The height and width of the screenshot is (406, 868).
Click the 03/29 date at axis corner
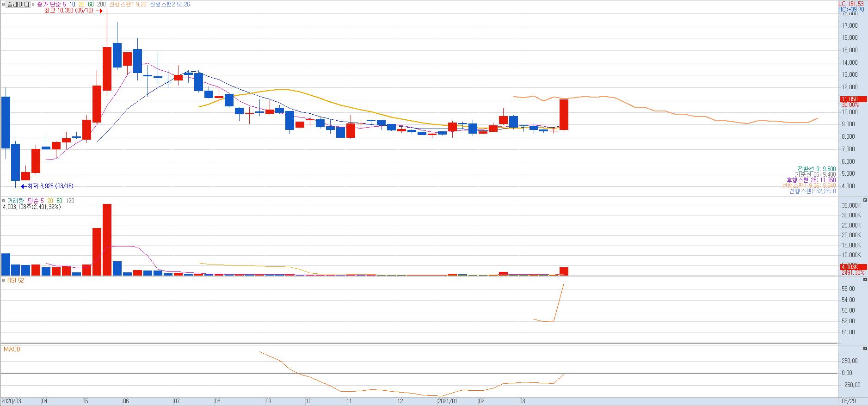(848, 401)
